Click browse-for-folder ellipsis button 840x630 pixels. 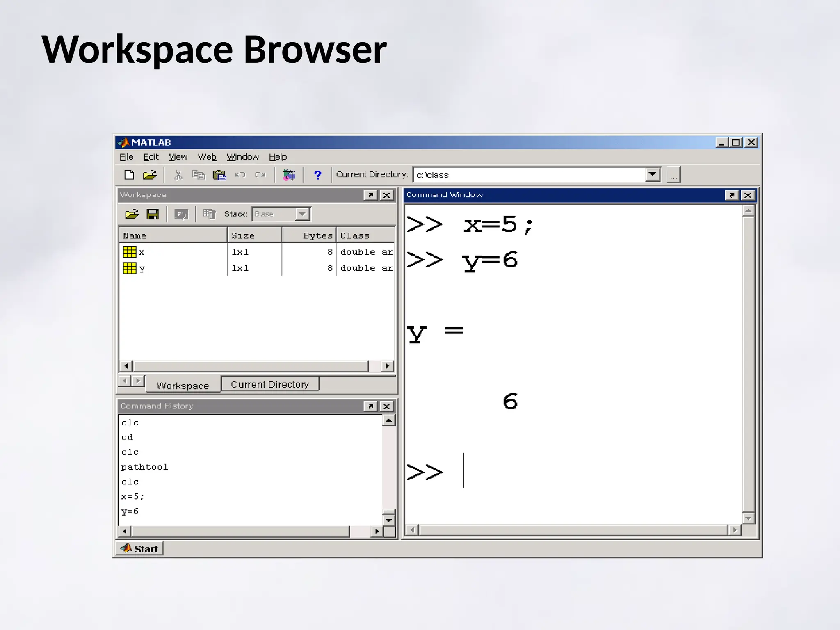pos(673,175)
